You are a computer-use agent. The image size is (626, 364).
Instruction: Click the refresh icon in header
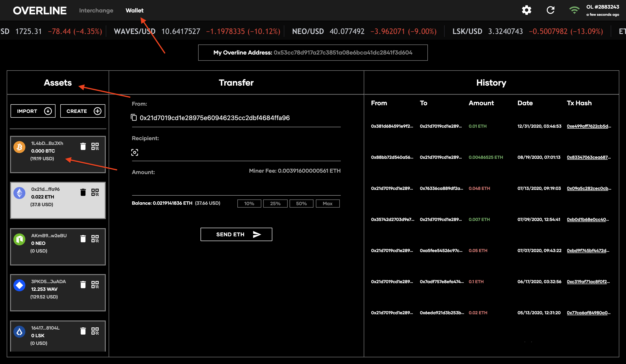(x=550, y=10)
